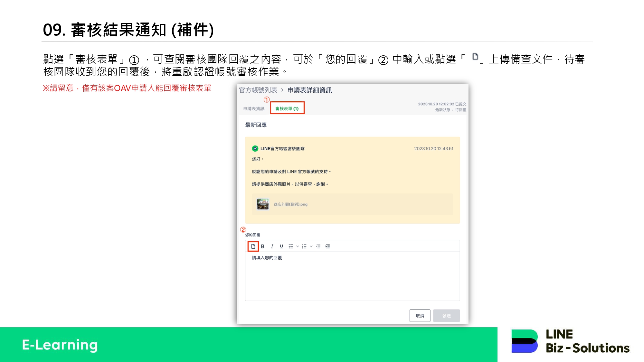Open the 商店外觀(範例).png attachment link
This screenshot has height=362, width=644.
coord(290,204)
